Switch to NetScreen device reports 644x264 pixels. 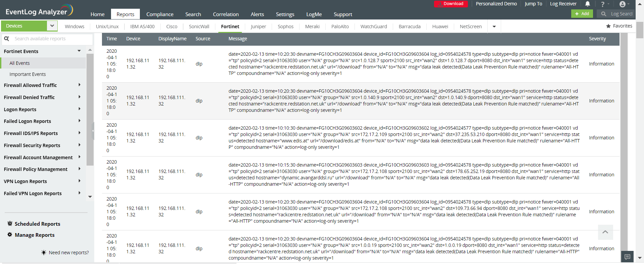[x=471, y=27]
